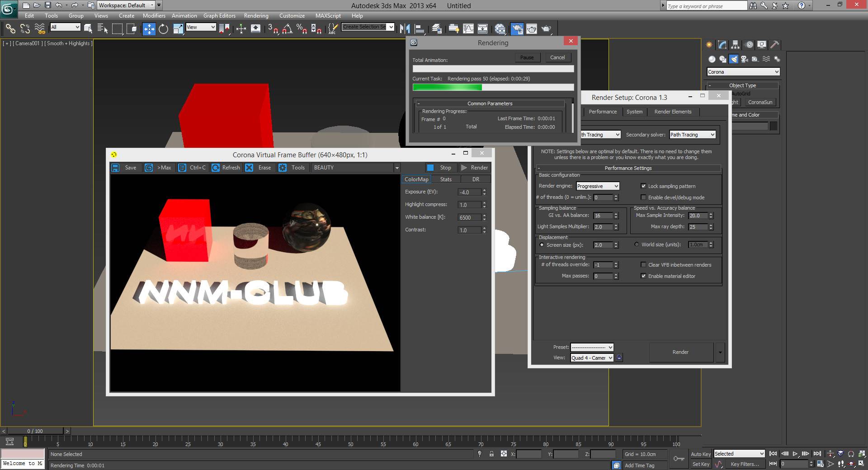Screen dimensions: 868x470
Task: Toggle the Angle Snap tool
Action: 287,29
